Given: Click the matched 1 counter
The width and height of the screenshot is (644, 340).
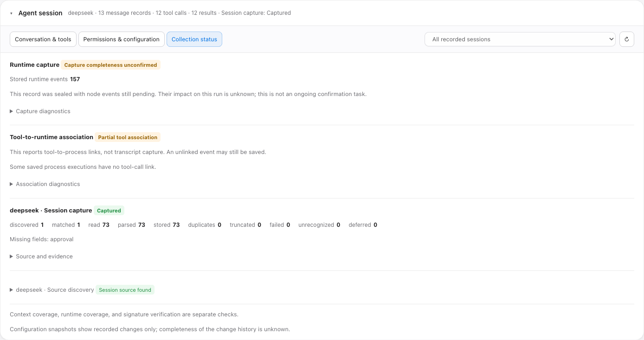Looking at the screenshot, I should pos(66,225).
